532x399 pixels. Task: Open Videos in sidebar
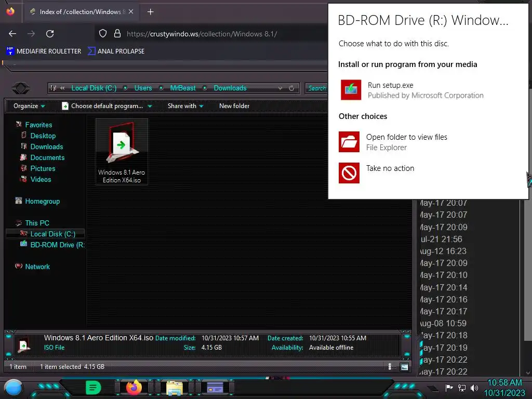click(41, 179)
